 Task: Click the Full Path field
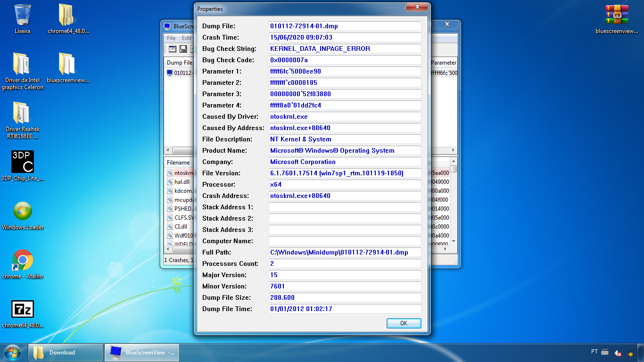click(345, 252)
